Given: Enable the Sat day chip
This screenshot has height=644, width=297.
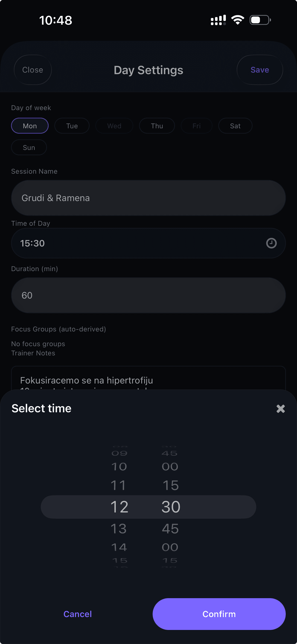Looking at the screenshot, I should pyautogui.click(x=235, y=126).
